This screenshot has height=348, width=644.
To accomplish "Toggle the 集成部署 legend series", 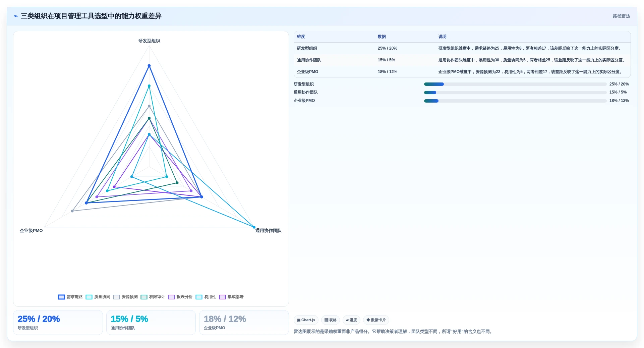I will (x=231, y=297).
